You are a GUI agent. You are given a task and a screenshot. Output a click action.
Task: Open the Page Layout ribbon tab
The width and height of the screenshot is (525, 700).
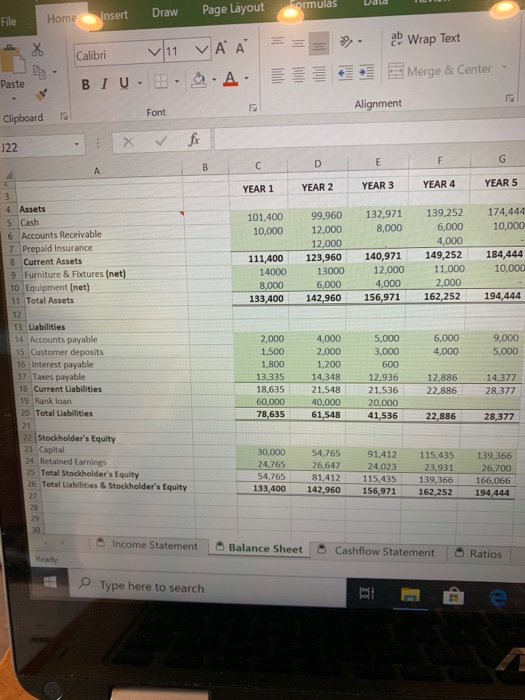pos(233,8)
